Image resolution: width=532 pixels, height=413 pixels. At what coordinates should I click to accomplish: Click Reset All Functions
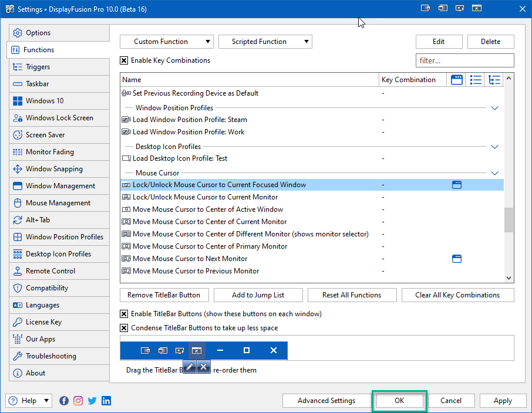[x=352, y=295]
